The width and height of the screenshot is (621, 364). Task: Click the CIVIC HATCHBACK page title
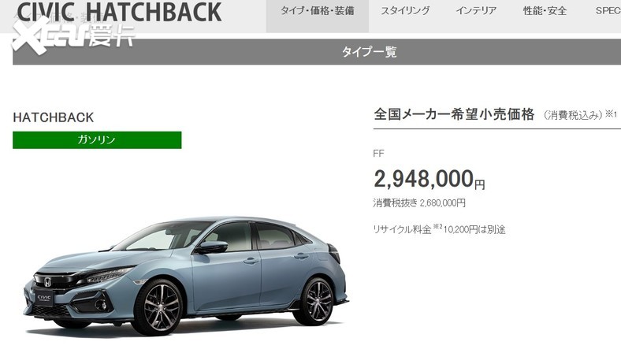coord(119,12)
